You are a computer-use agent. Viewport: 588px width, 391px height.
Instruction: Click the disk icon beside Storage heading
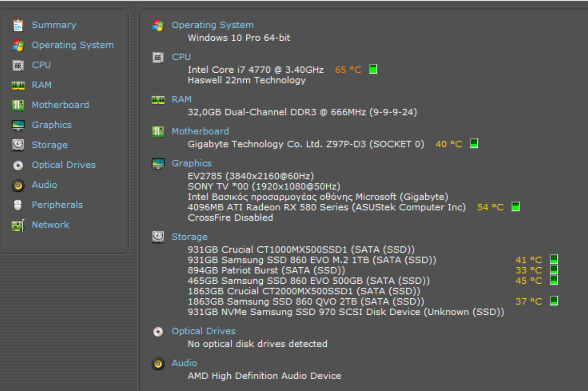[x=158, y=237]
